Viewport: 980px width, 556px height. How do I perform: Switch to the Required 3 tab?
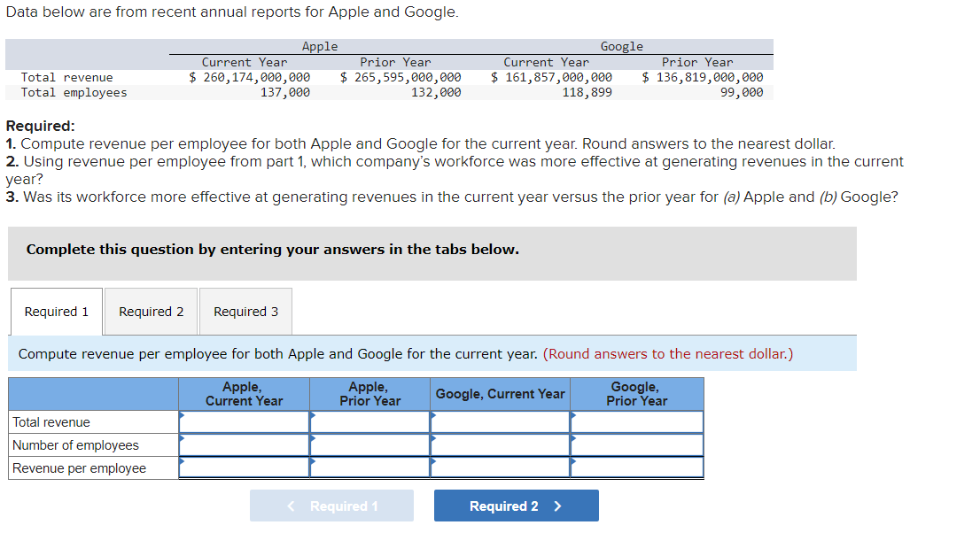245,311
